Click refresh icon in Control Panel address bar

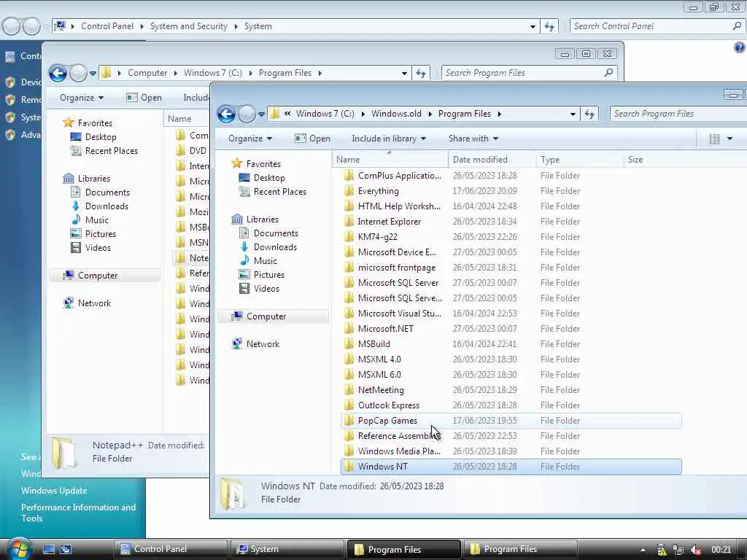[x=549, y=26]
